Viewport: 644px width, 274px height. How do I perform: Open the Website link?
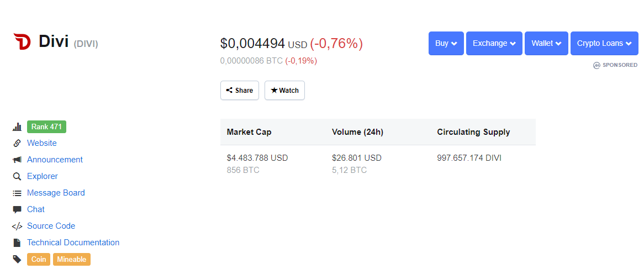(x=42, y=144)
